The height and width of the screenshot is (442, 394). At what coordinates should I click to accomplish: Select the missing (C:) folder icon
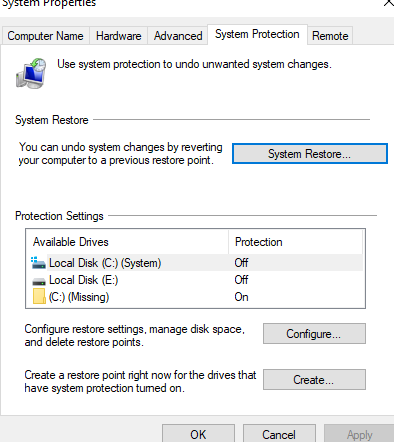(x=39, y=296)
